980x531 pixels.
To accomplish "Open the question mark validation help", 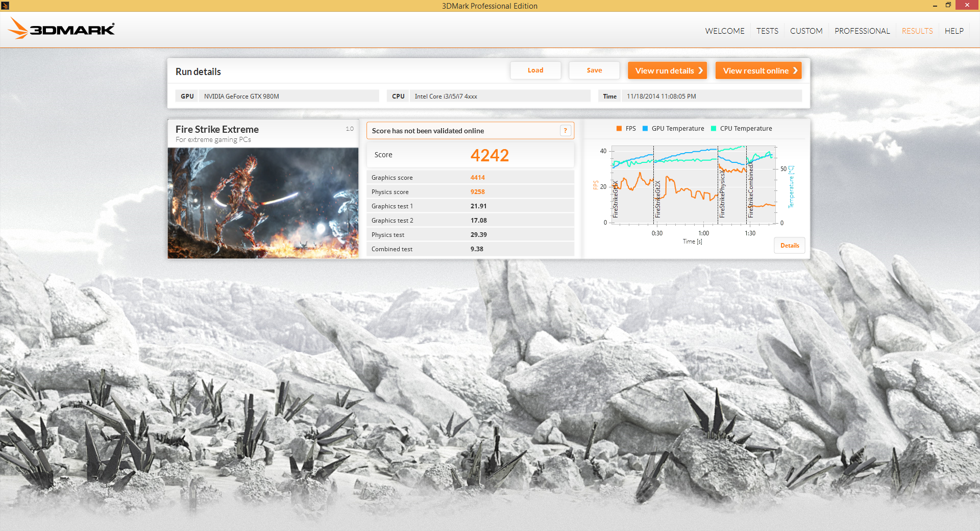I will tap(565, 131).
